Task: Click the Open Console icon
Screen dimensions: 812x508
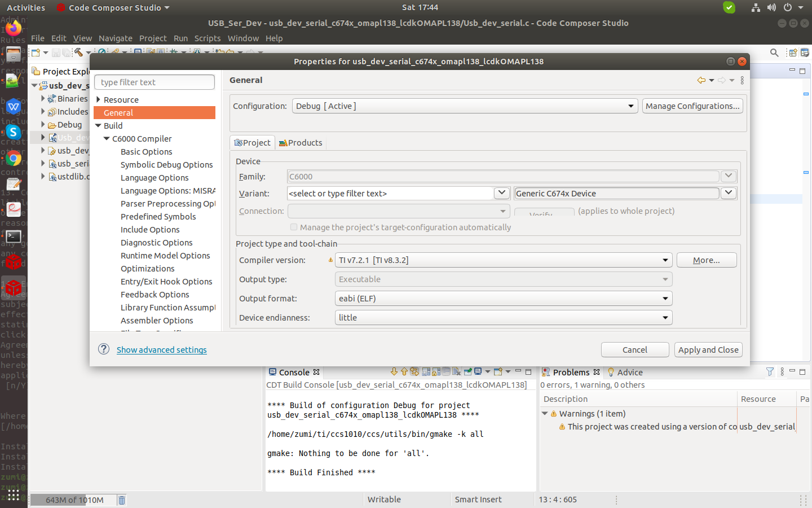Action: click(498, 371)
